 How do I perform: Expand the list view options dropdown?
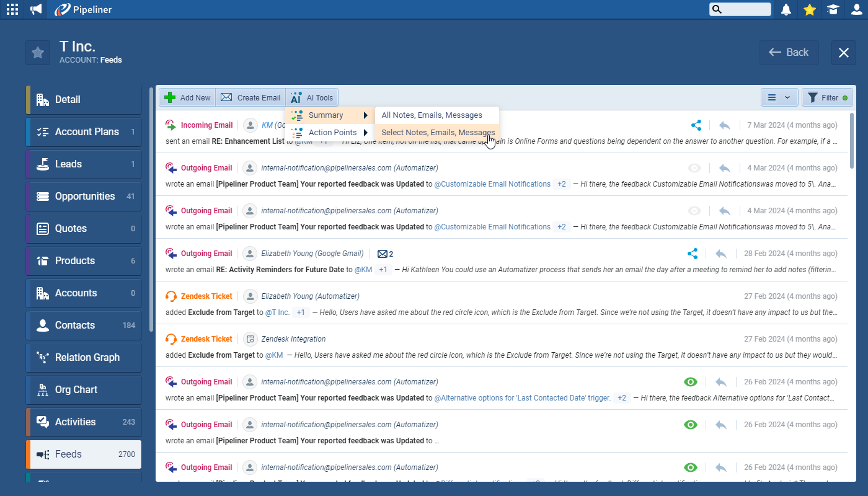click(x=779, y=97)
